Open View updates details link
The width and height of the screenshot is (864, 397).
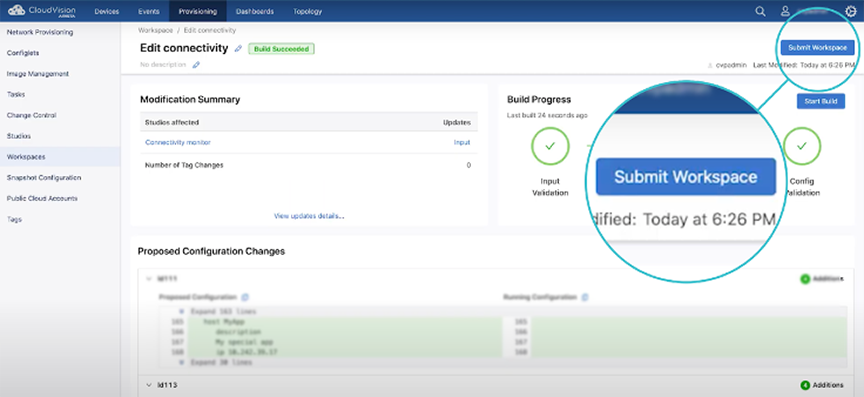309,216
